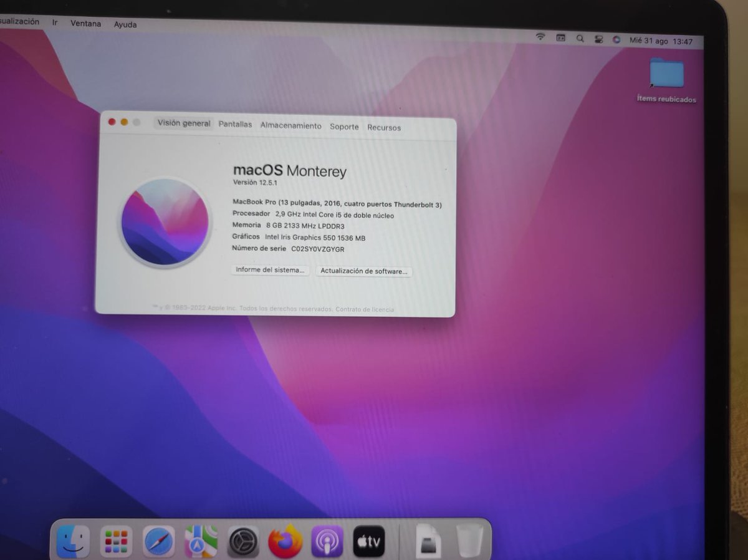Open the Apple TV app
This screenshot has width=748, height=560.
click(369, 542)
